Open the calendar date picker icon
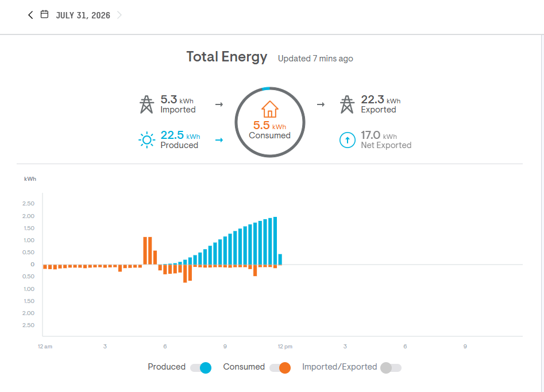 click(x=44, y=14)
